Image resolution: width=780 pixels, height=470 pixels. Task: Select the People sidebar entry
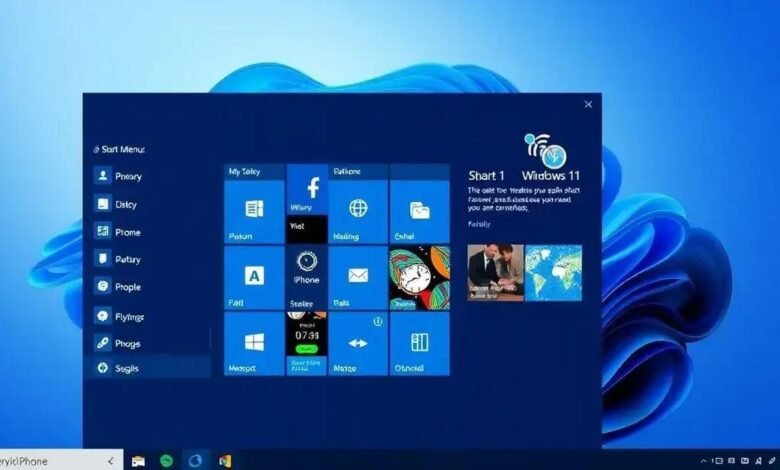pos(148,286)
